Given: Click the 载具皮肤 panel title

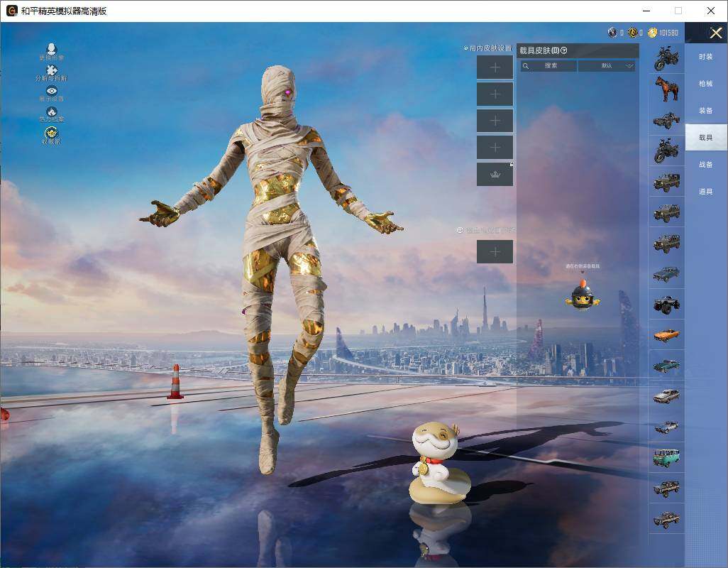Looking at the screenshot, I should 539,50.
